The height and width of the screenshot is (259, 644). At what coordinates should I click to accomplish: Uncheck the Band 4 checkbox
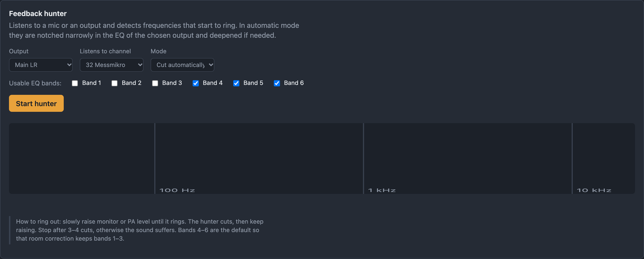pos(195,83)
